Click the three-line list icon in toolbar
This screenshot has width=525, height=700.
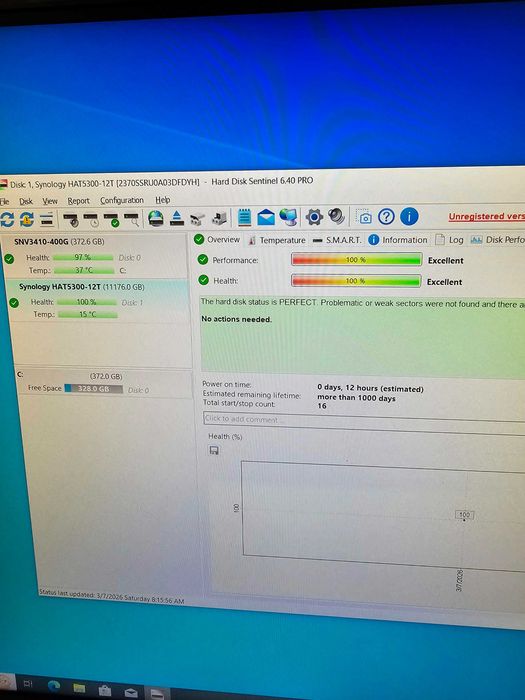(47, 219)
